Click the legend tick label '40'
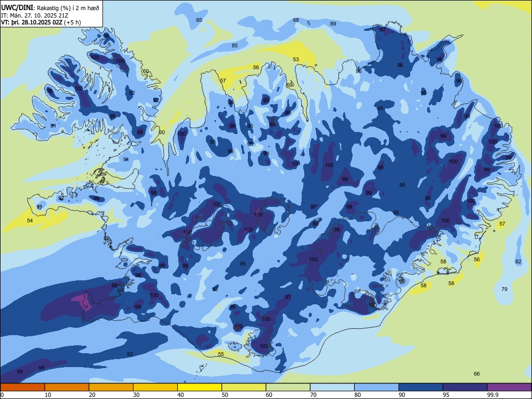This screenshot has width=532, height=399. coord(181,395)
